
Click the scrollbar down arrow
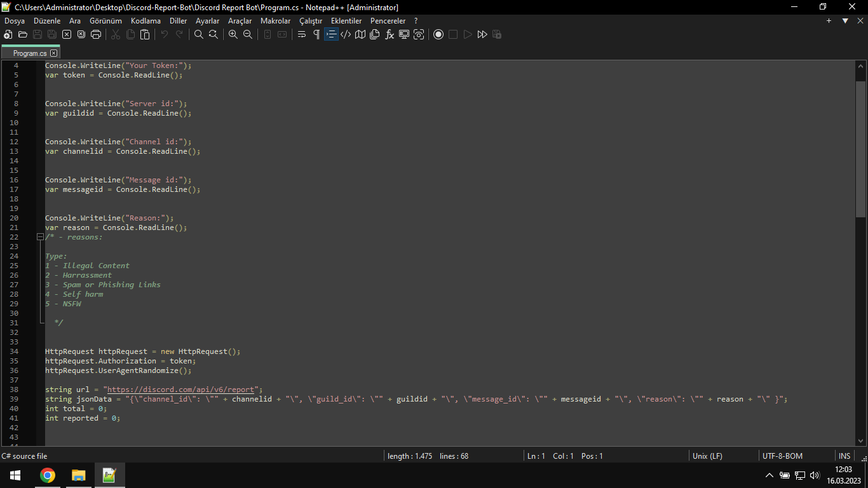(x=861, y=440)
